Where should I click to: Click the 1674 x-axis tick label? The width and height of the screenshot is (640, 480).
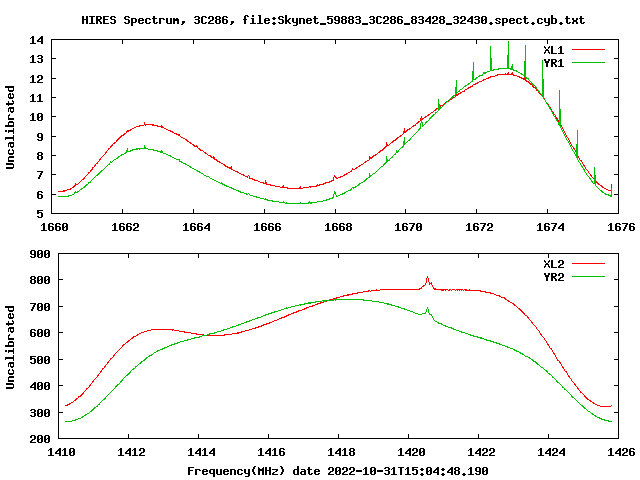tap(550, 227)
